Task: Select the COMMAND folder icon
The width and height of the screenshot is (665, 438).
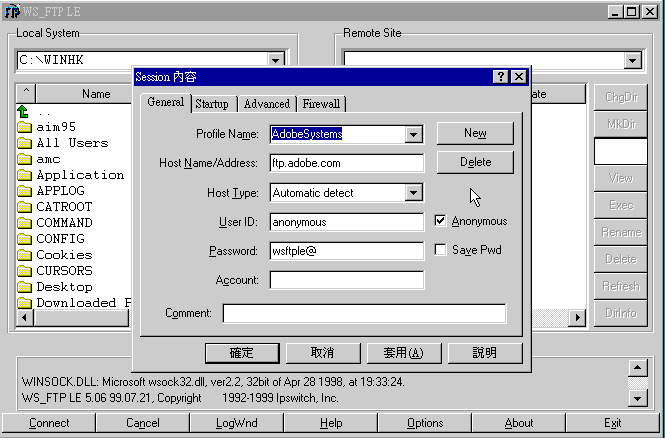Action: tap(24, 223)
